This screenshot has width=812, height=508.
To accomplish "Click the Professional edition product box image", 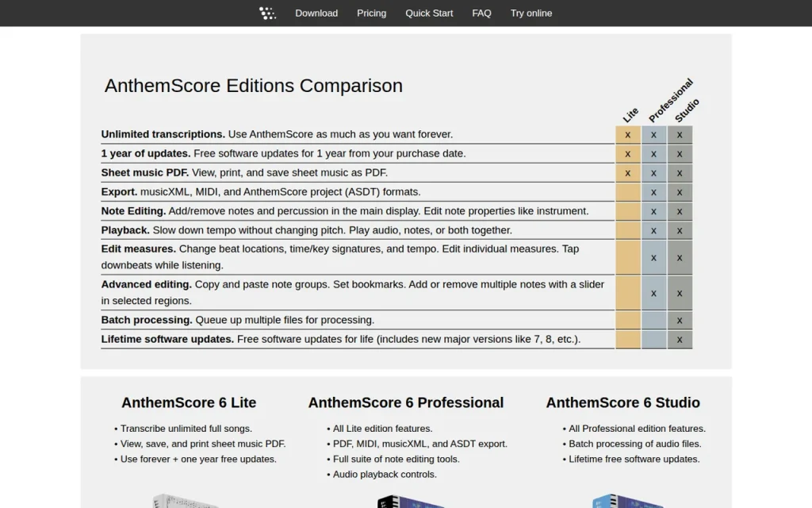I will 412,502.
